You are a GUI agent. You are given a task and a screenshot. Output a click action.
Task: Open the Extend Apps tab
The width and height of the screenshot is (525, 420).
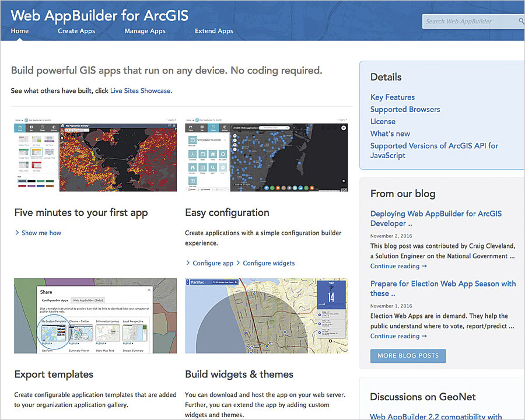pyautogui.click(x=214, y=31)
